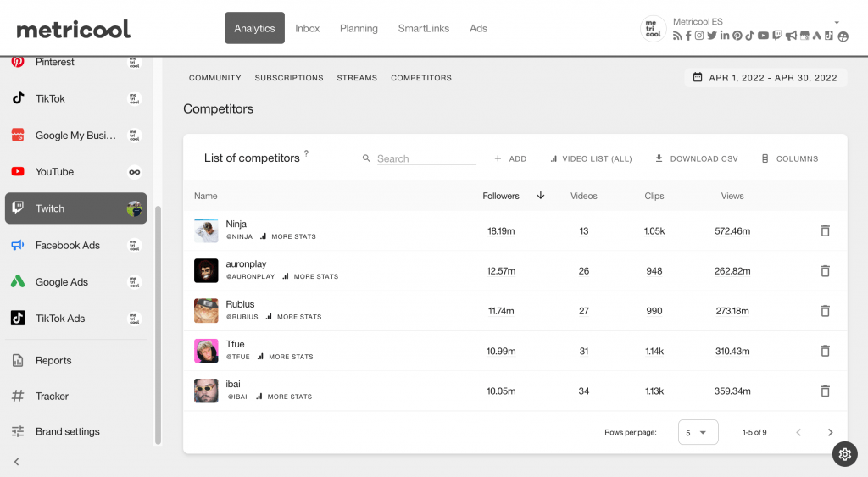Switch to the Analytics tab
This screenshot has height=477, width=868.
(x=254, y=28)
